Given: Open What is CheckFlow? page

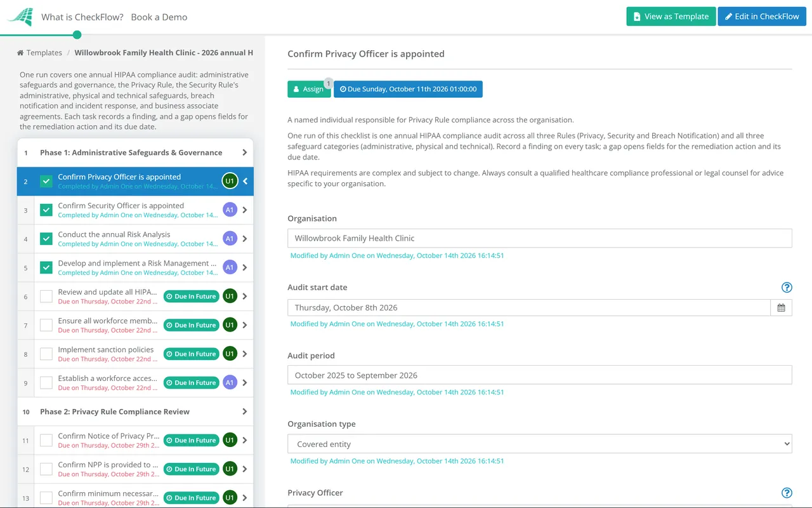Looking at the screenshot, I should click(x=82, y=17).
